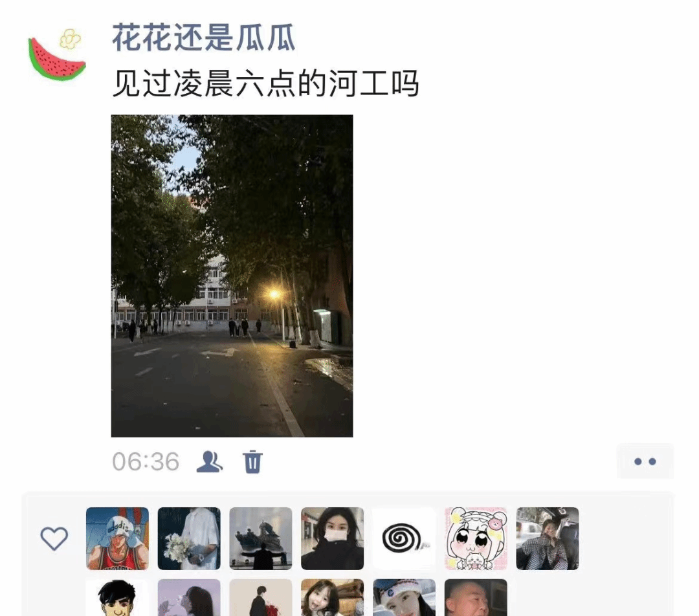
Task: Open avatar of person in plaid jacket
Action: point(548,538)
